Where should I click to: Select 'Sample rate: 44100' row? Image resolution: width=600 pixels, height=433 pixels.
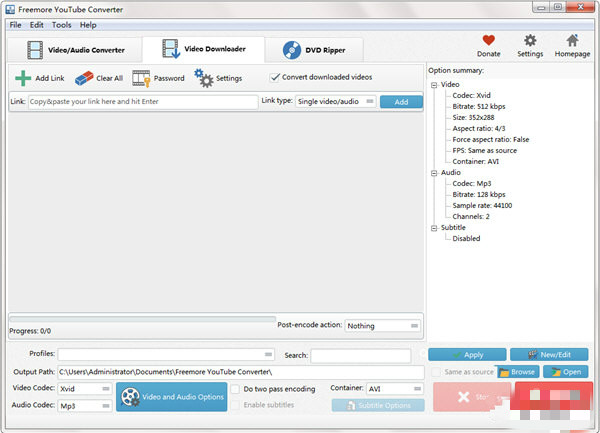click(482, 206)
